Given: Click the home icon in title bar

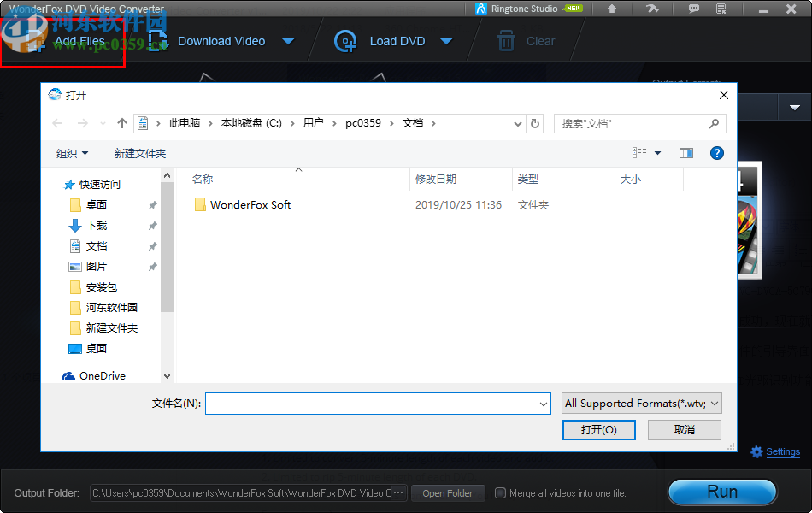Looking at the screenshot, I should pos(612,9).
